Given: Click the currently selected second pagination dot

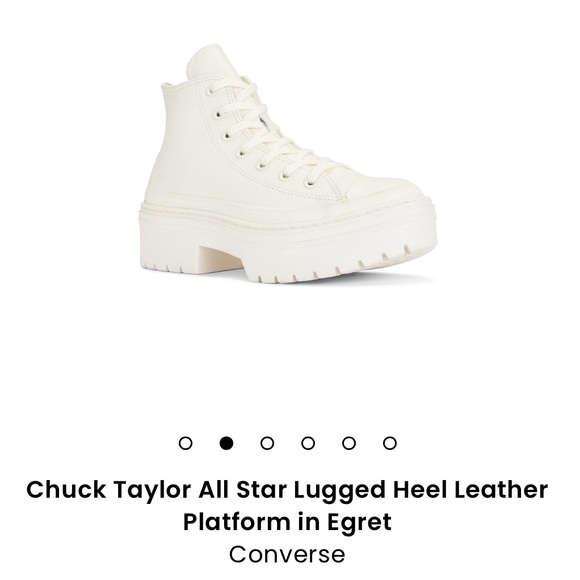Looking at the screenshot, I should coord(226,443).
